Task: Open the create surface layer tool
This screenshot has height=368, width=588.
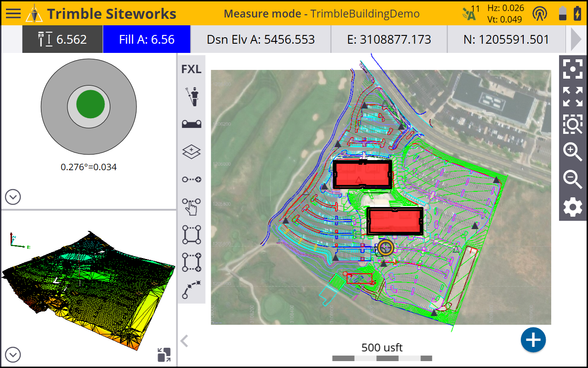Action: click(x=191, y=151)
